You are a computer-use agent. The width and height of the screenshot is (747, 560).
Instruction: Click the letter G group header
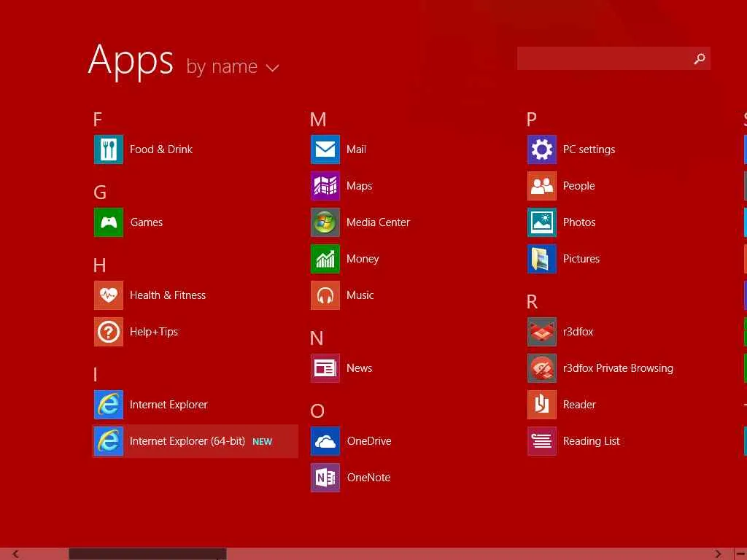pyautogui.click(x=99, y=192)
